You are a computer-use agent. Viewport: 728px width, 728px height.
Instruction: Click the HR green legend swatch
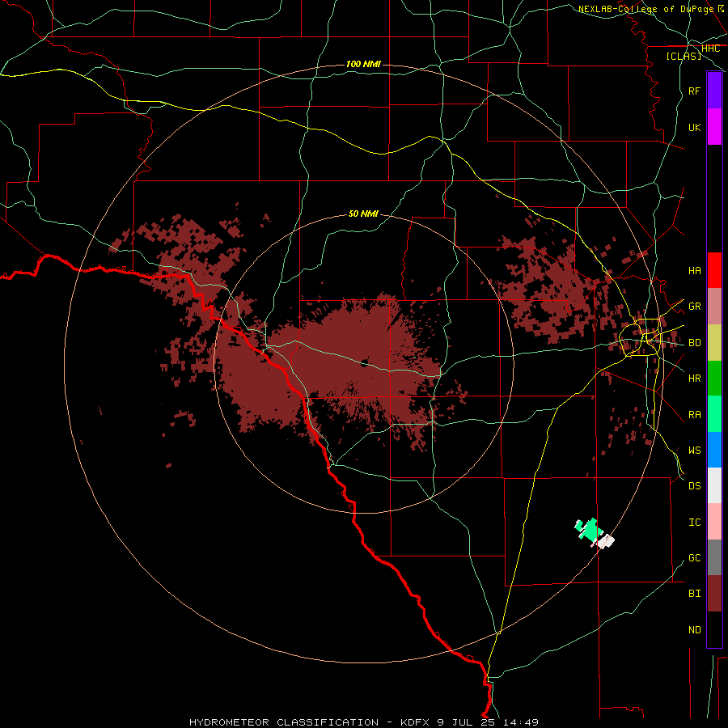714,378
